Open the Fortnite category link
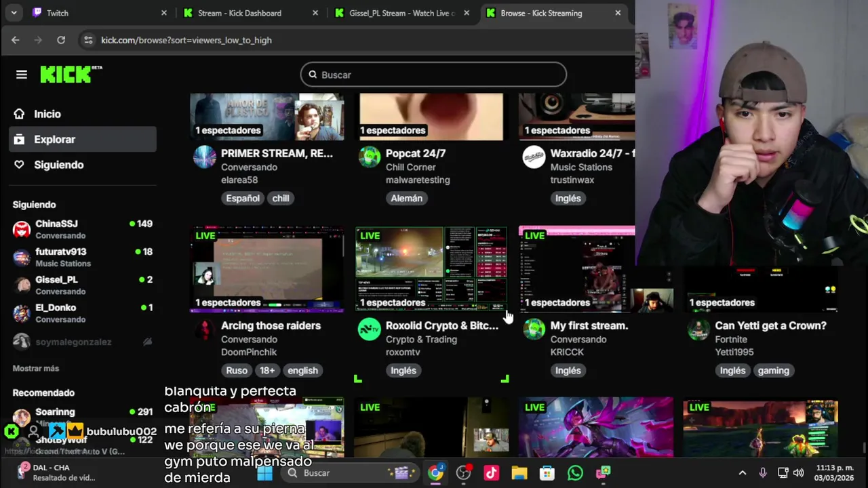Screen dimensions: 868x488 [731, 339]
